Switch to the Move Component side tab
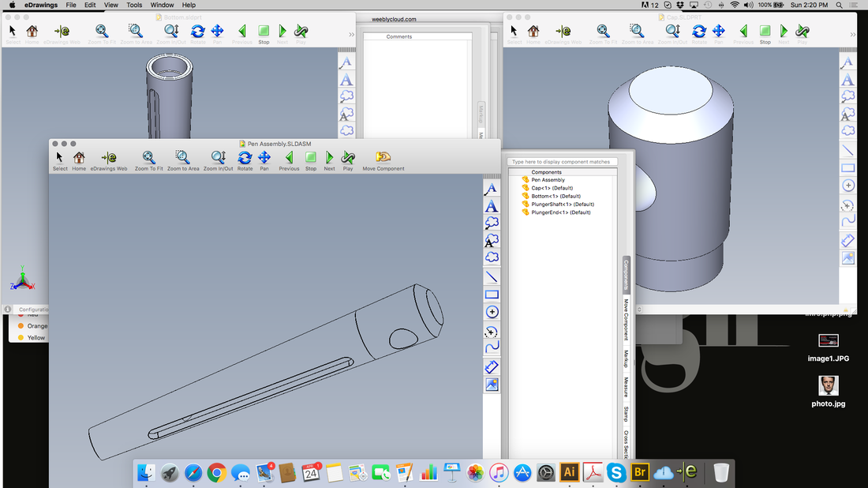This screenshot has height=488, width=868. (x=626, y=320)
